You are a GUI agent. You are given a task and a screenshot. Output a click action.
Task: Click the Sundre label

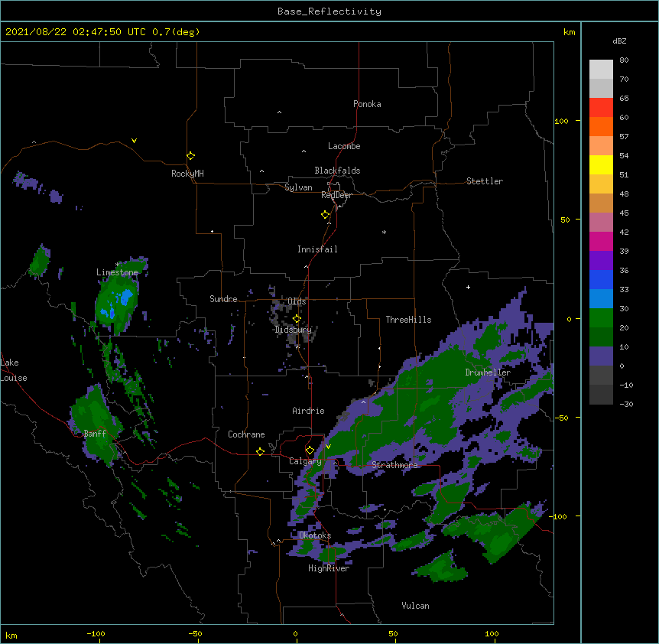coord(223,299)
